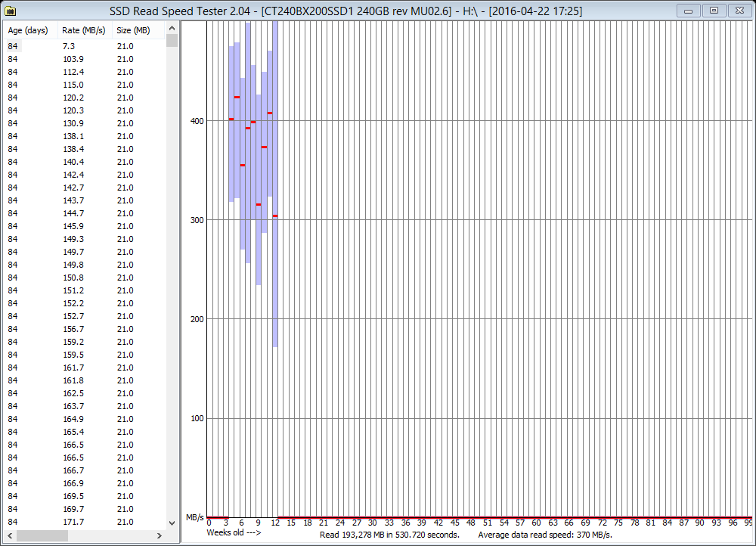Select the row with rate 149.3

[85, 239]
